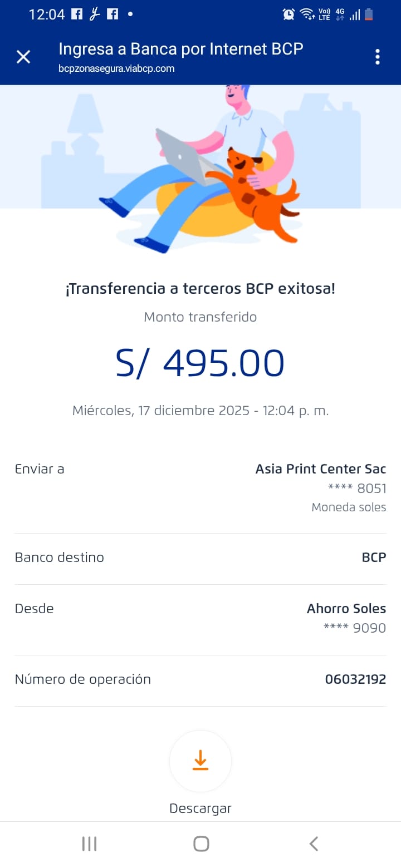401x868 pixels.
Task: Select the operation number 06032192
Action: coord(355,679)
